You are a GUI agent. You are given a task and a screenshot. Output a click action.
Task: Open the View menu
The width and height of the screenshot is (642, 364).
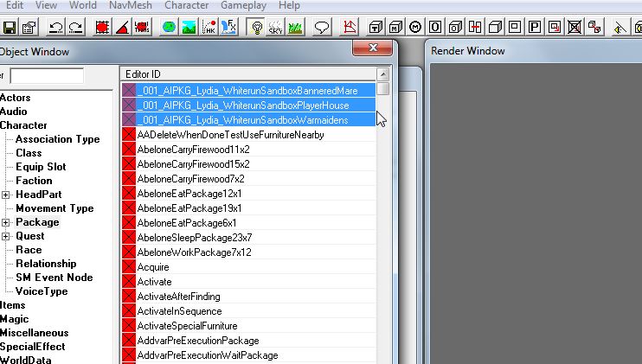[x=46, y=5]
